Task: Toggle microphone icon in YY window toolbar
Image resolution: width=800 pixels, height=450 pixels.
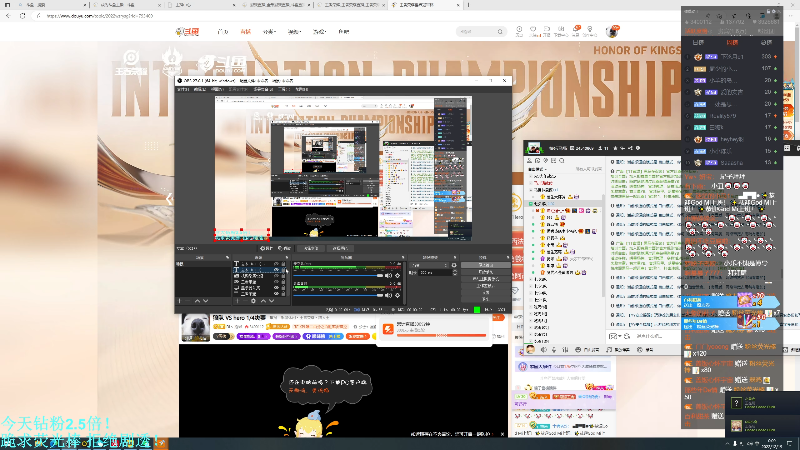Action: pos(554,349)
